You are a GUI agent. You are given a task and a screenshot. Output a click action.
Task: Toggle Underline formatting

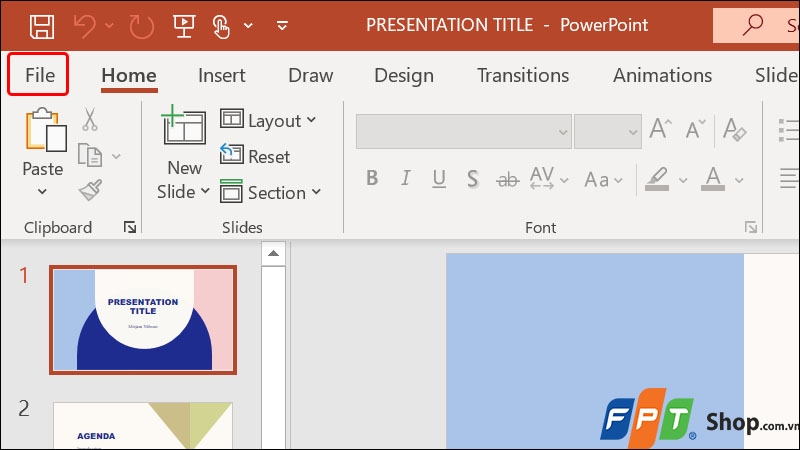tap(439, 179)
